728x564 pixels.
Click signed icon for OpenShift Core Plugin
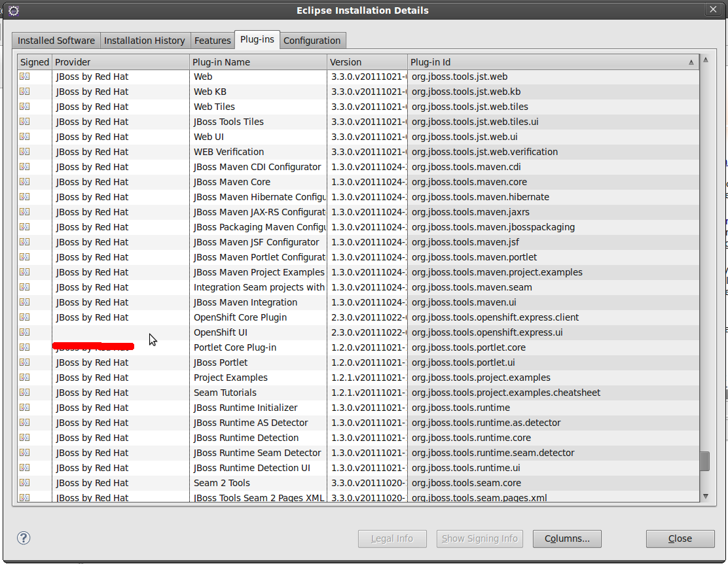tap(25, 317)
